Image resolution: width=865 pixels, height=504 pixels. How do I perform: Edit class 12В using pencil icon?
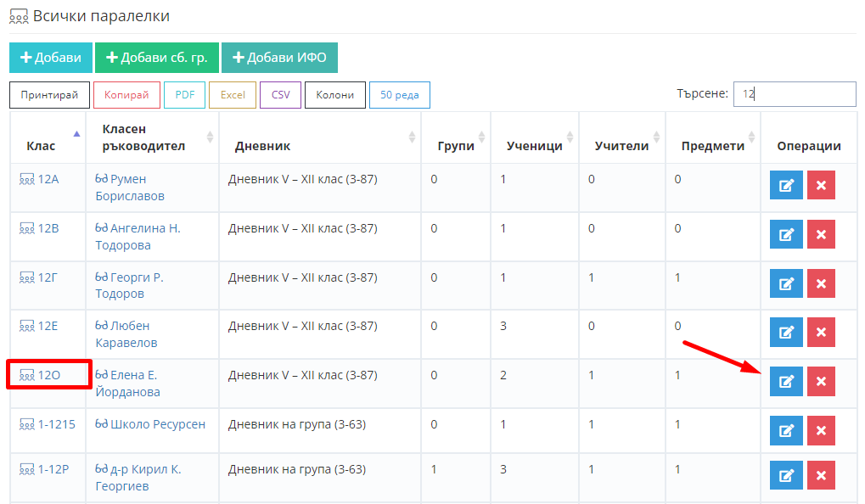pyautogui.click(x=786, y=235)
